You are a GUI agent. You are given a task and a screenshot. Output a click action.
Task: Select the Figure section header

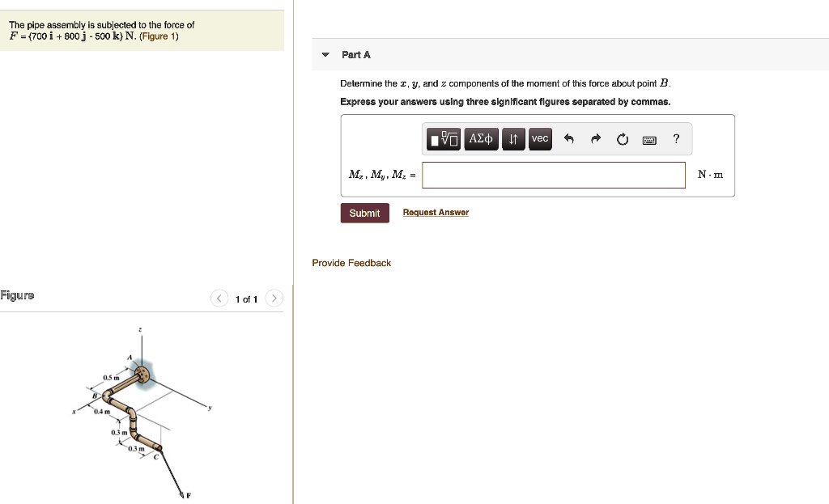point(17,294)
